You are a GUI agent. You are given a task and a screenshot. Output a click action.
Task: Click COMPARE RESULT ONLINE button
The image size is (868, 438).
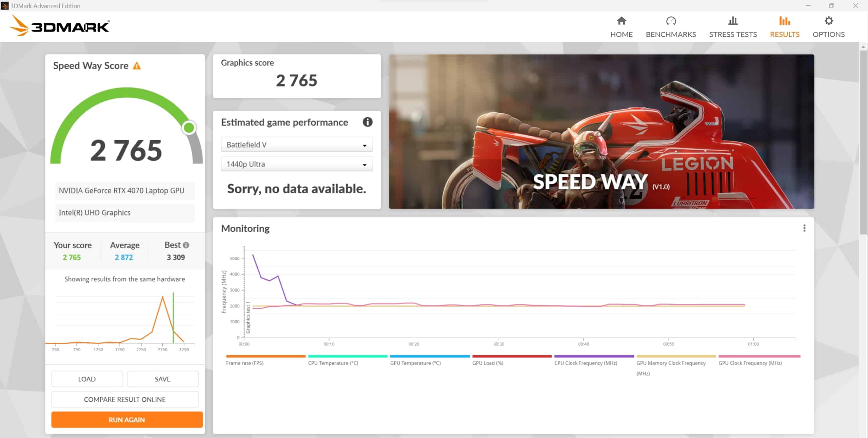(x=125, y=399)
